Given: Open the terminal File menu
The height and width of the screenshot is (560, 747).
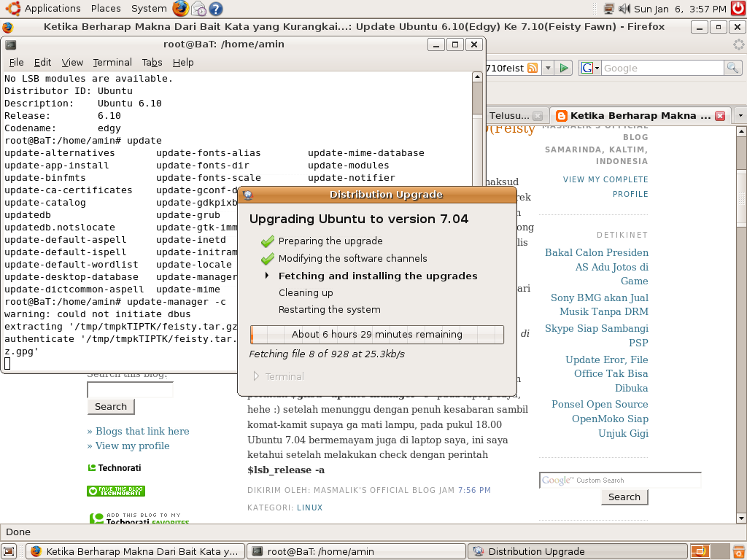Looking at the screenshot, I should [x=16, y=63].
